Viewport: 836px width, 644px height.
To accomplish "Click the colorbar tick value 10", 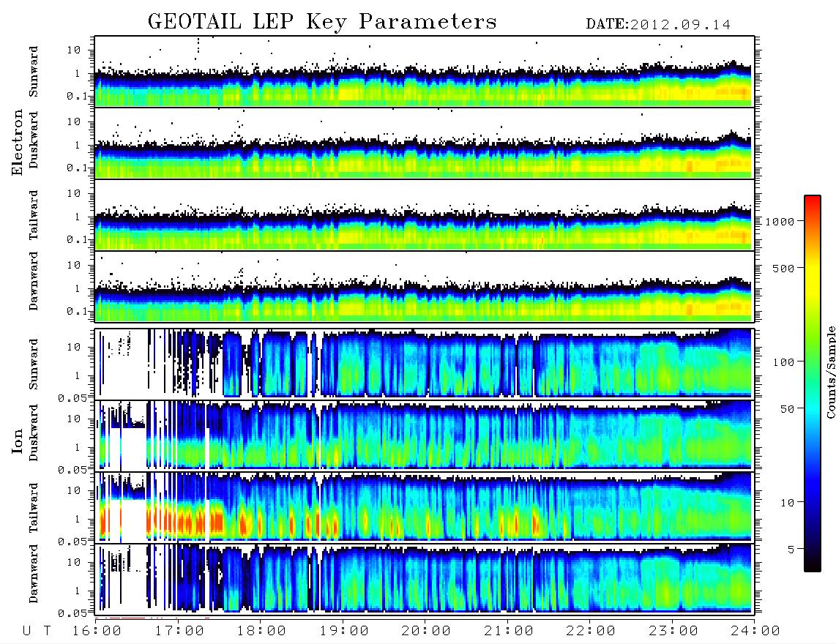I will (x=787, y=503).
